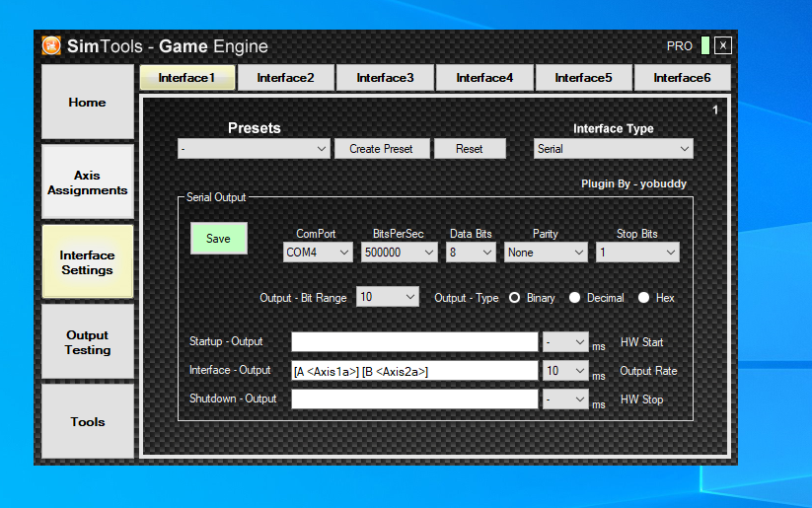The width and height of the screenshot is (812, 508).
Task: Switch to the Interface4 tab
Action: point(484,78)
